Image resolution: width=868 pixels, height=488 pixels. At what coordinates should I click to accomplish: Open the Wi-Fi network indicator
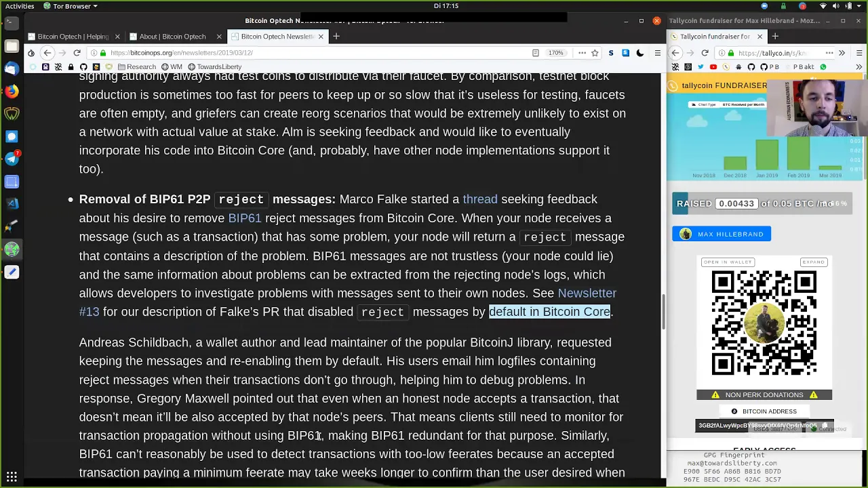tap(823, 6)
